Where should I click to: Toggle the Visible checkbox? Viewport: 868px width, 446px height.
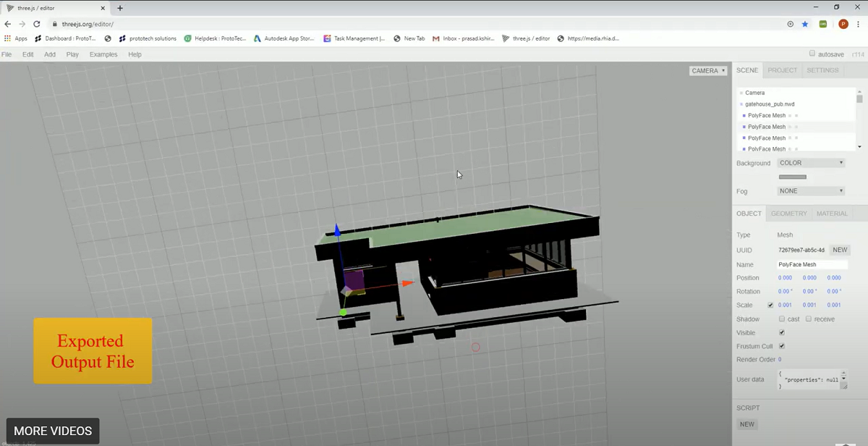(781, 333)
